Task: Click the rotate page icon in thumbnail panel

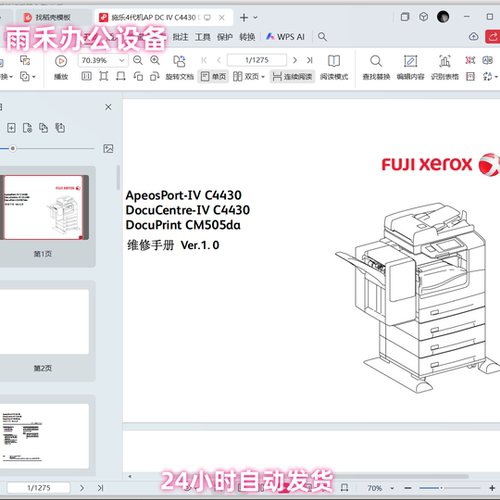Action: [60, 128]
